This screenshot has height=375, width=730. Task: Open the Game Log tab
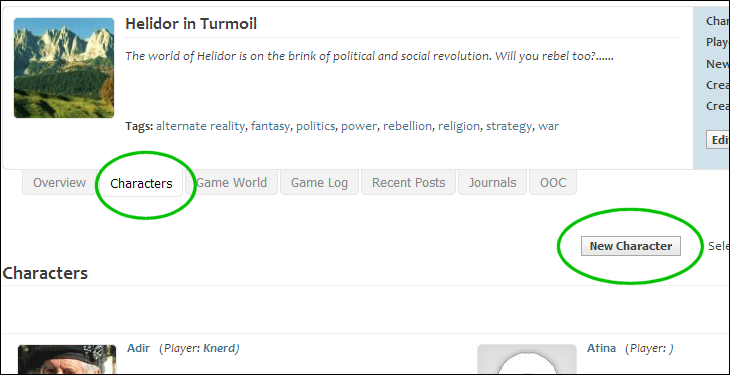[x=319, y=183]
